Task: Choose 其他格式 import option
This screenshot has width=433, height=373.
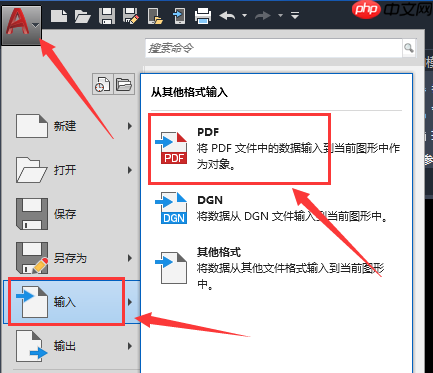Action: tap(277, 268)
